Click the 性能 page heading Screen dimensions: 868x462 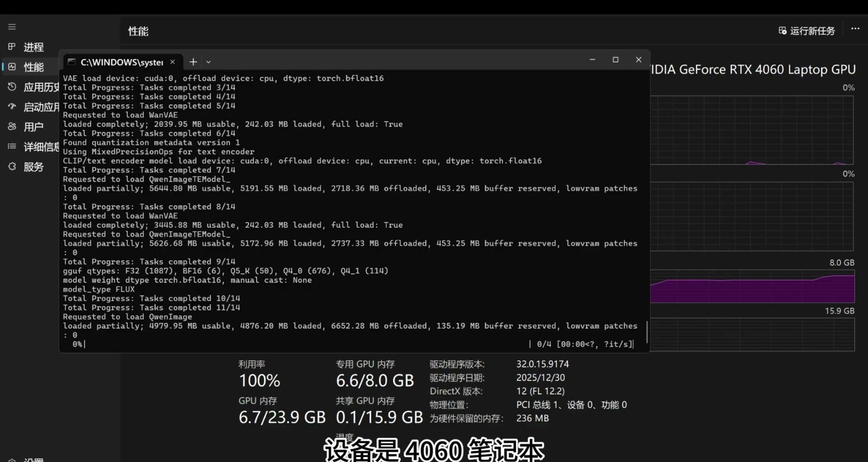[138, 31]
